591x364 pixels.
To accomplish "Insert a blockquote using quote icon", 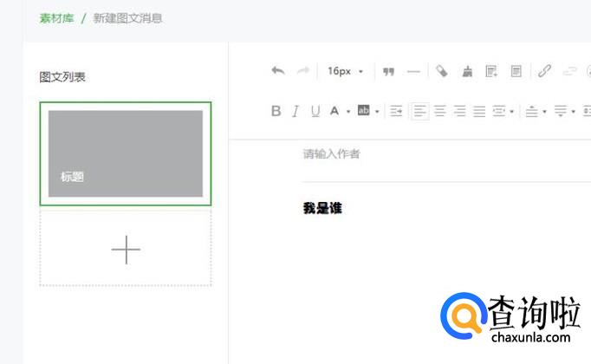I will [389, 71].
